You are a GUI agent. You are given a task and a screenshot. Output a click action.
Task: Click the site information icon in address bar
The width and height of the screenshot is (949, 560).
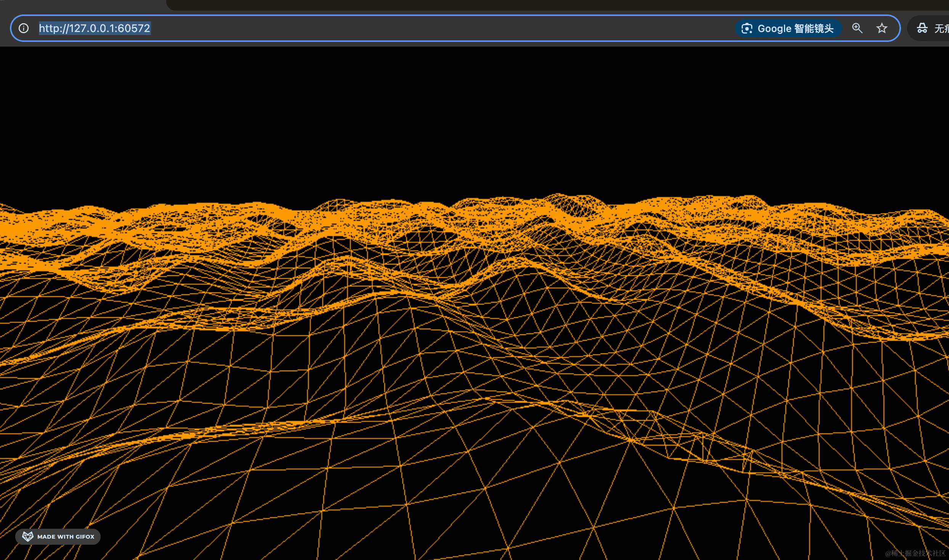[x=24, y=28]
